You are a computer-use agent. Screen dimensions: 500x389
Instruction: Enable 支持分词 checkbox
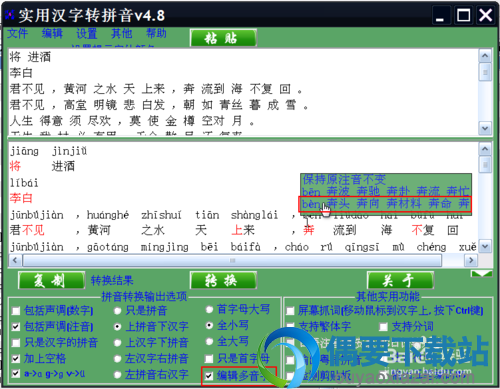383,327
